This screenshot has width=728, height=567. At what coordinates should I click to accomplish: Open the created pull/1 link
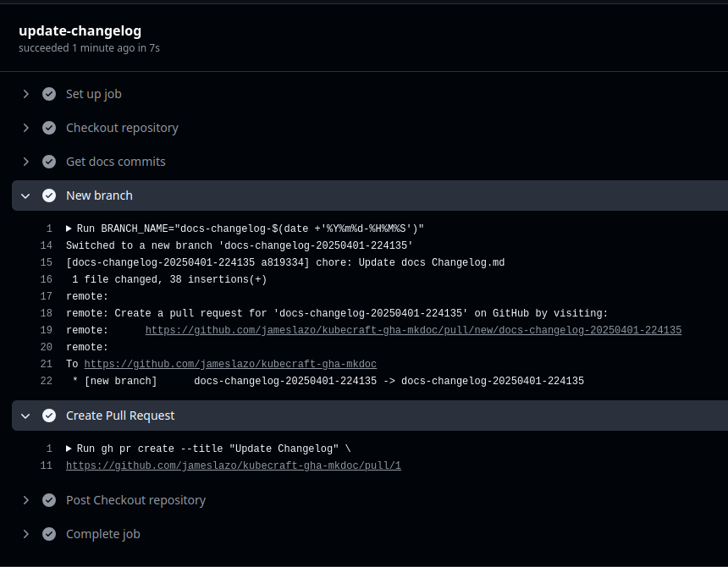234,465
